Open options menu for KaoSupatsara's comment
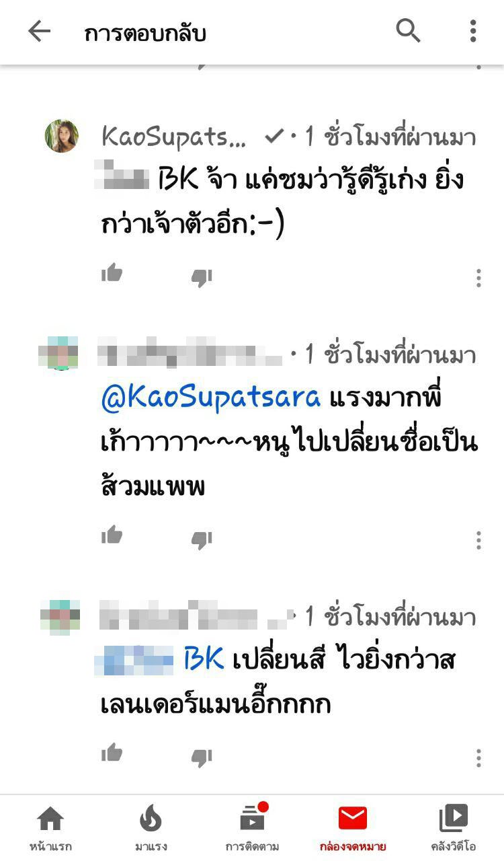 click(478, 278)
